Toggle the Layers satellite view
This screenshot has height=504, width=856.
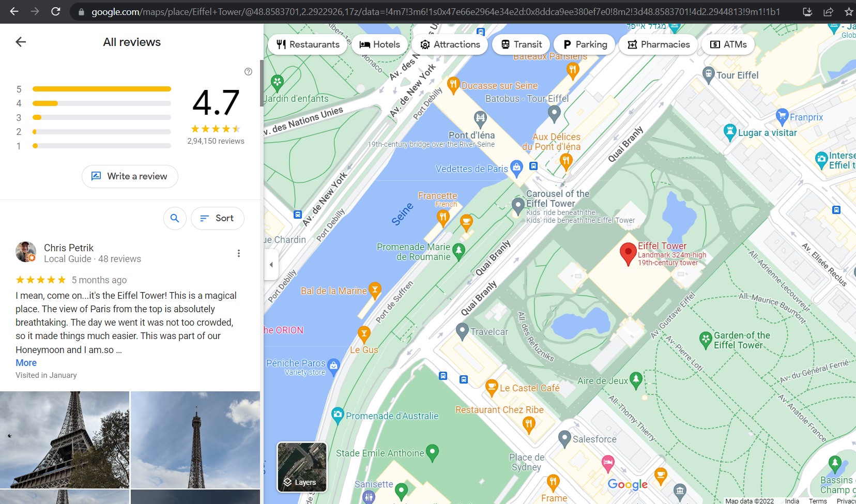pos(302,467)
